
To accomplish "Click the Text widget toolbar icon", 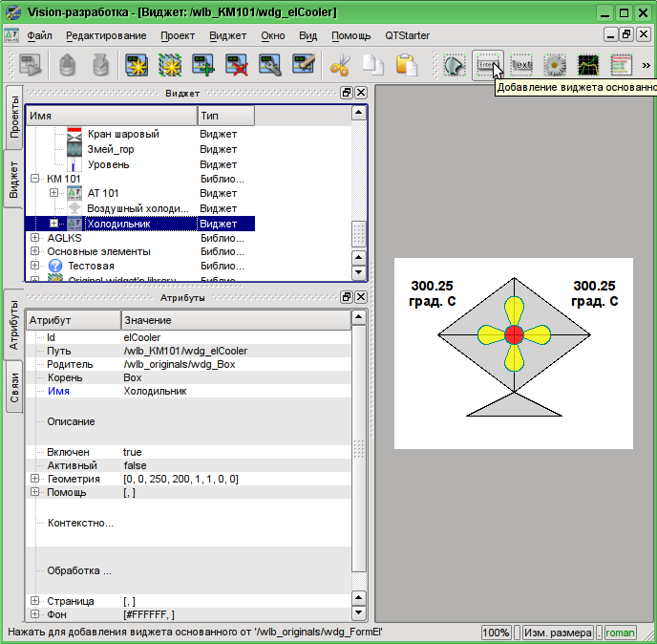I will click(520, 65).
